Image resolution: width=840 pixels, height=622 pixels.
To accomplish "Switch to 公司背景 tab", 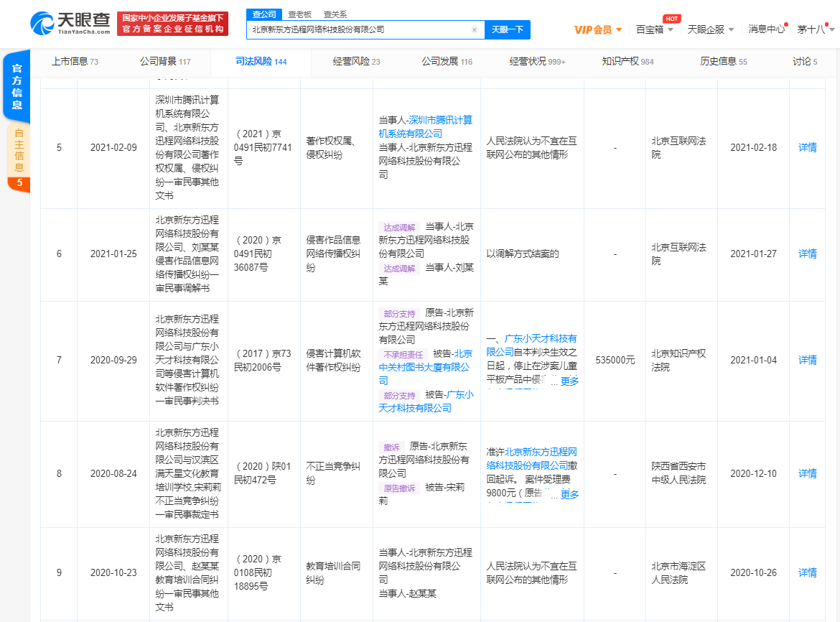I will click(x=165, y=62).
